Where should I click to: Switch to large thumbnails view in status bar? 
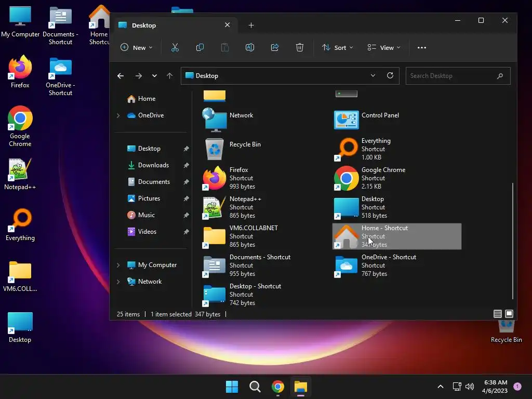click(x=509, y=314)
